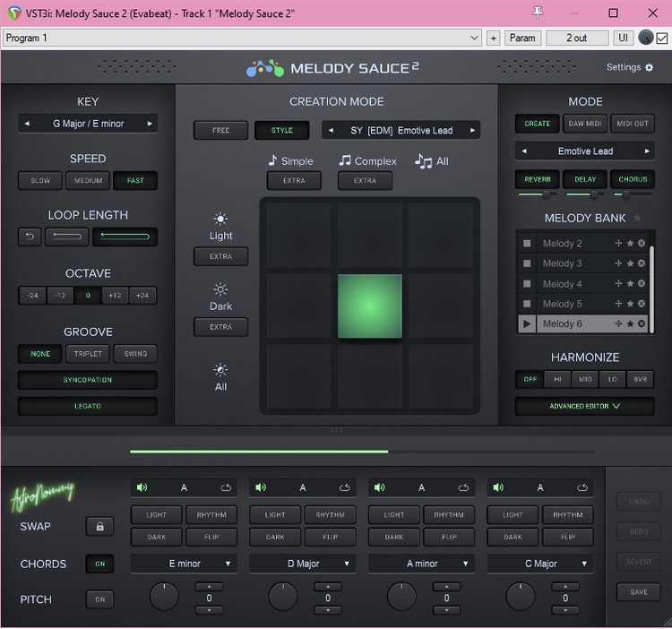Click the Dark sun icon

(x=220, y=289)
